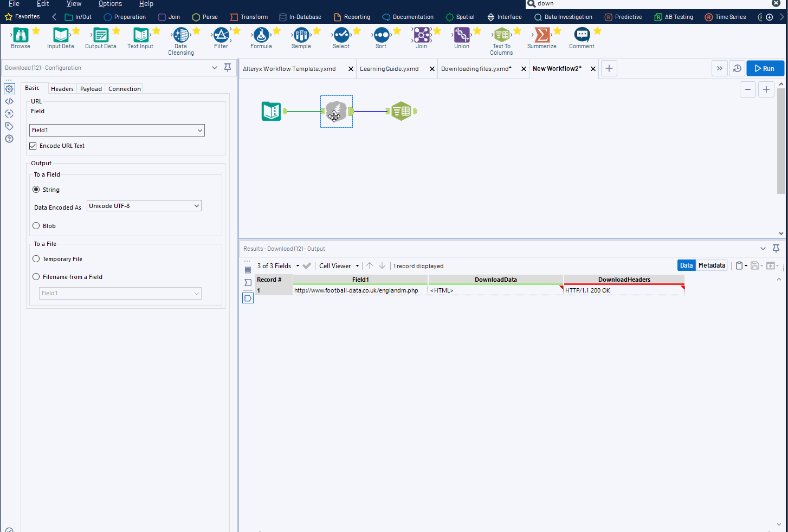
Task: Choose the Formula tool icon
Action: click(x=261, y=36)
